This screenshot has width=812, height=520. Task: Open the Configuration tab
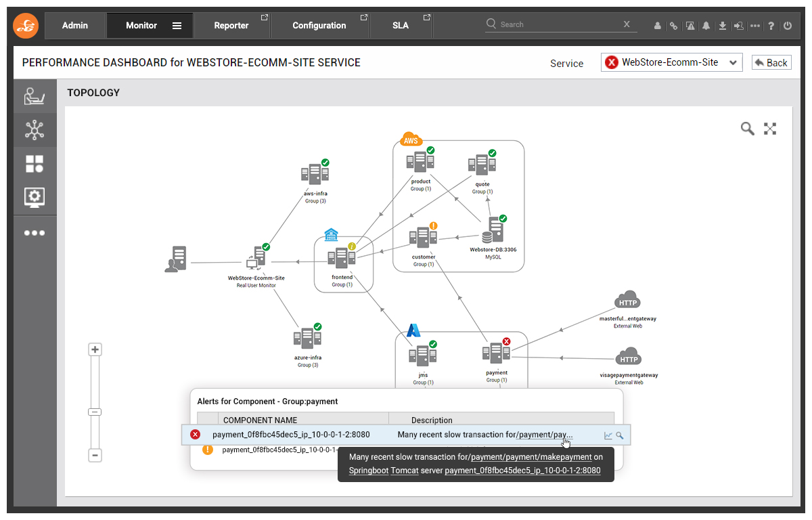click(x=319, y=26)
